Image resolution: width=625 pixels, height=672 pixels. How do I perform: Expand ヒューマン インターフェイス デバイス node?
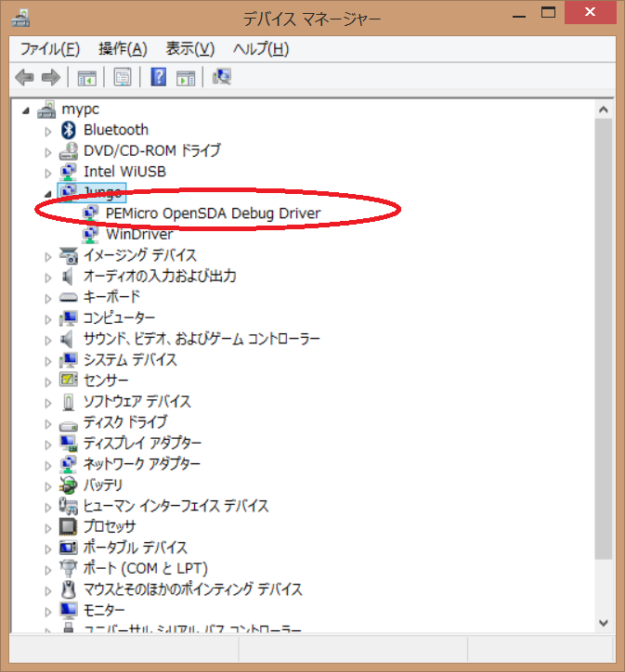pyautogui.click(x=48, y=507)
